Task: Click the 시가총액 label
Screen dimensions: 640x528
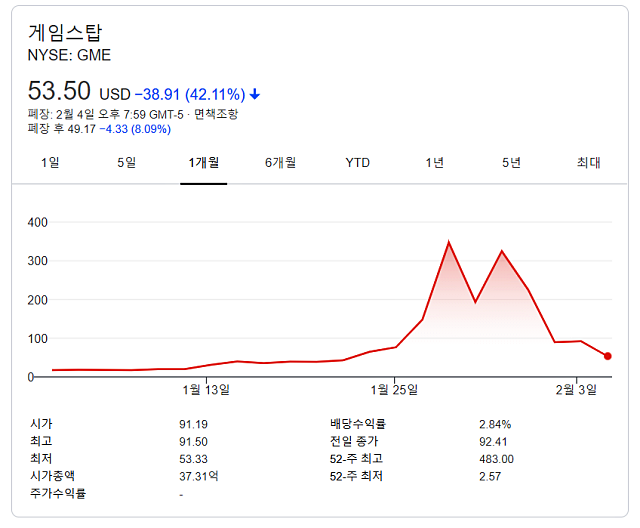Action: (52, 476)
